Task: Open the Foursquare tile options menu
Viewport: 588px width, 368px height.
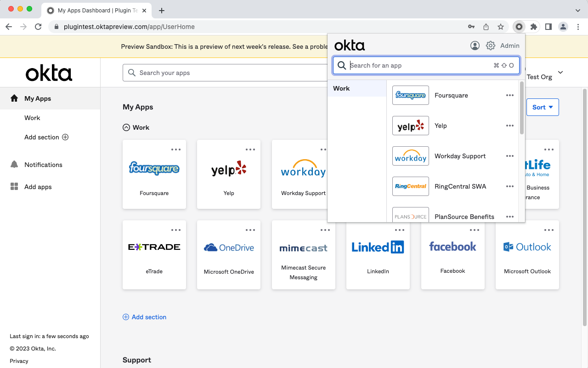Action: click(176, 149)
